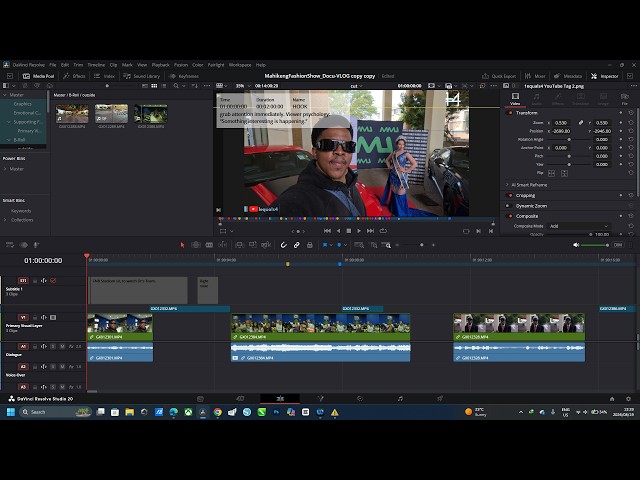Switch to the inspector File tab
Screen dimensions: 640x480
click(624, 98)
